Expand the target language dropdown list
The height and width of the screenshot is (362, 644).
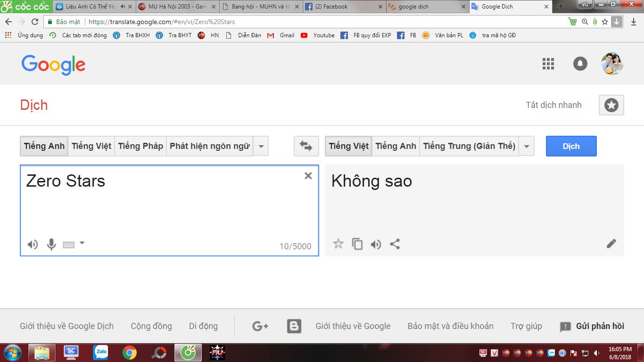click(527, 146)
